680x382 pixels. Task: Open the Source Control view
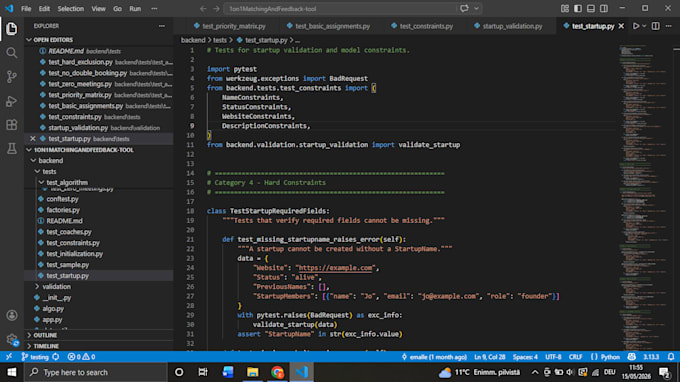point(12,77)
